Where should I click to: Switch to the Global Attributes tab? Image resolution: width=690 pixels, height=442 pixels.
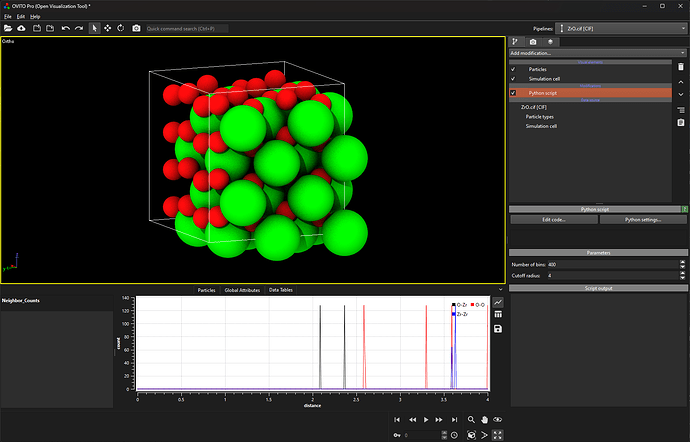coord(242,290)
